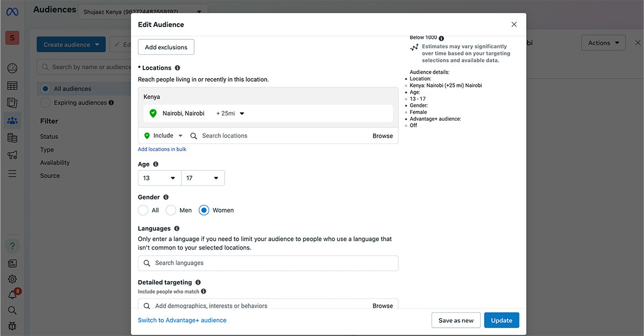The image size is (644, 336).
Task: Click Switch to Advantage+ audience link
Action: (x=182, y=321)
